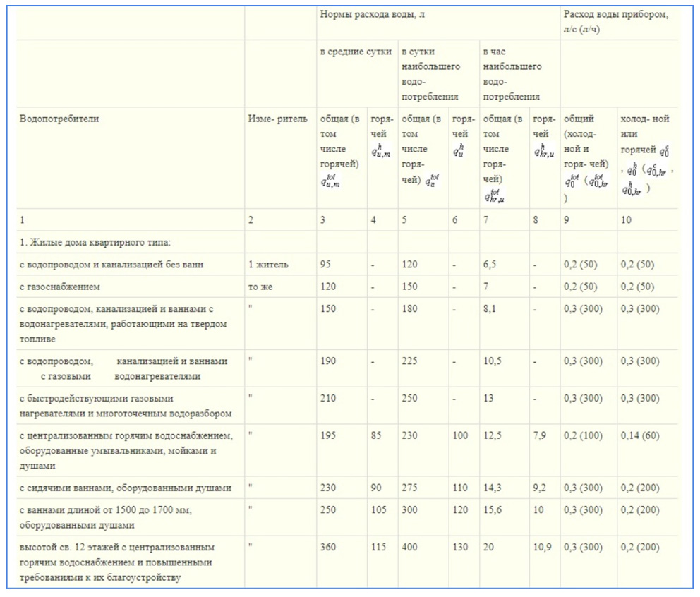Click the "в средние сутки" subheader
This screenshot has height=597, width=700.
355,53
